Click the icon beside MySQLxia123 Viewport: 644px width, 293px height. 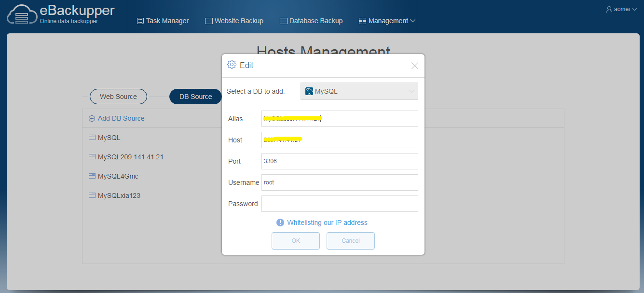click(92, 195)
